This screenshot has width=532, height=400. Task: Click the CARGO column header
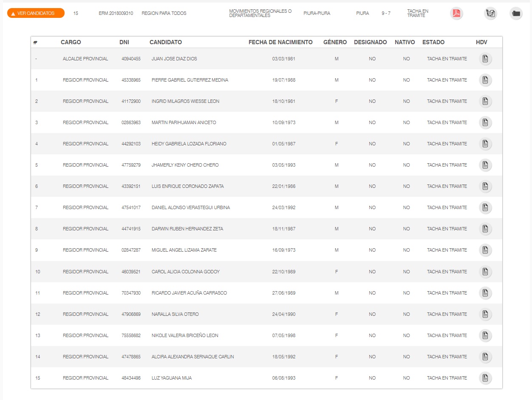click(71, 42)
